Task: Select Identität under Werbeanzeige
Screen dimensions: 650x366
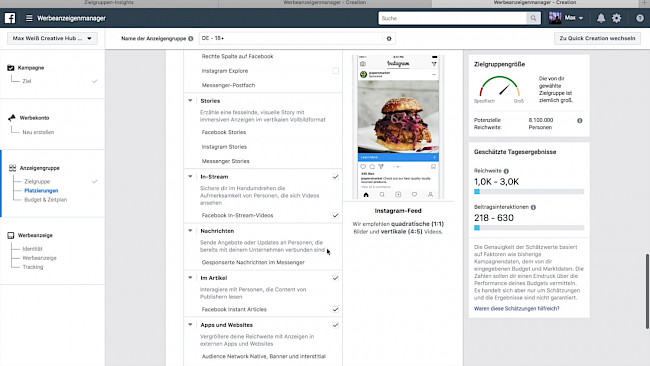Action: pos(32,249)
